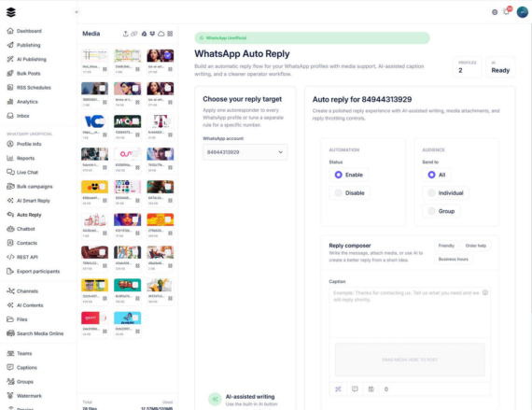Apply the Business hours preset
Image resolution: width=532 pixels, height=410 pixels.
point(454,259)
